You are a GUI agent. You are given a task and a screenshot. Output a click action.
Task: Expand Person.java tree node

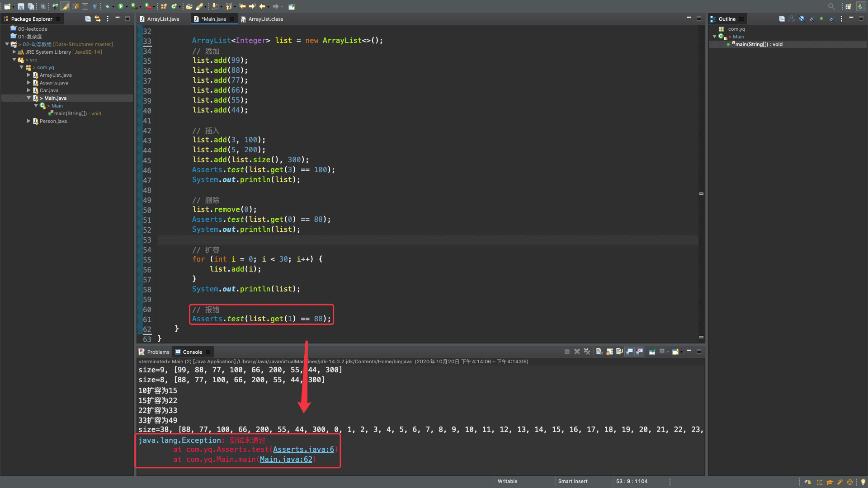pyautogui.click(x=28, y=121)
